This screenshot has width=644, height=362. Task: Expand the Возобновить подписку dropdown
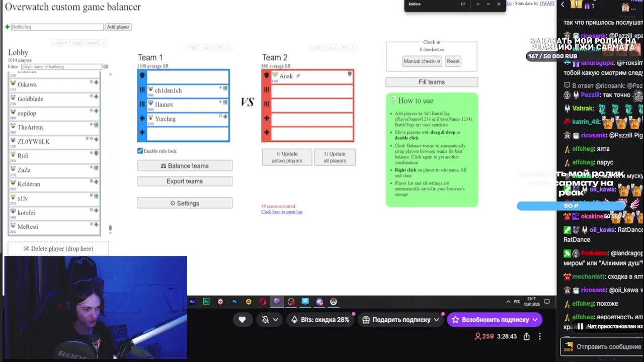pyautogui.click(x=535, y=320)
